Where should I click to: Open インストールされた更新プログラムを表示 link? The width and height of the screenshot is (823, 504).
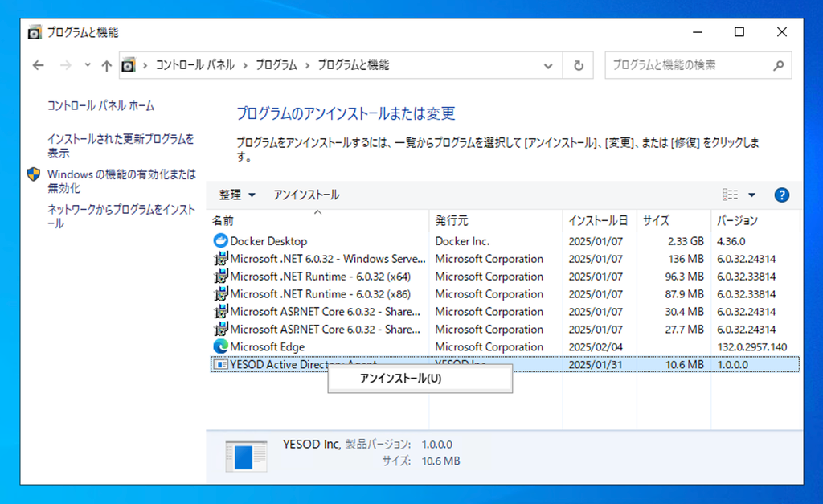[x=121, y=145]
